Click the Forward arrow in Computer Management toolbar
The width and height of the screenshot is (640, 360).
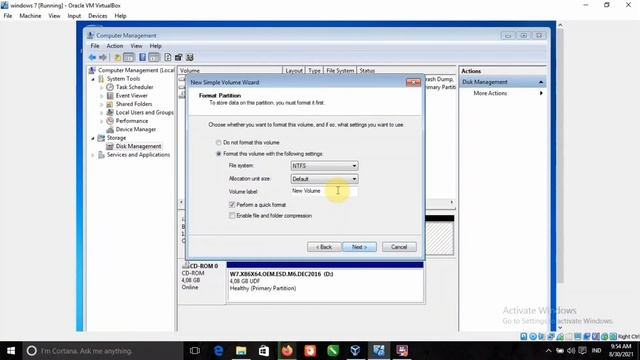click(x=103, y=58)
